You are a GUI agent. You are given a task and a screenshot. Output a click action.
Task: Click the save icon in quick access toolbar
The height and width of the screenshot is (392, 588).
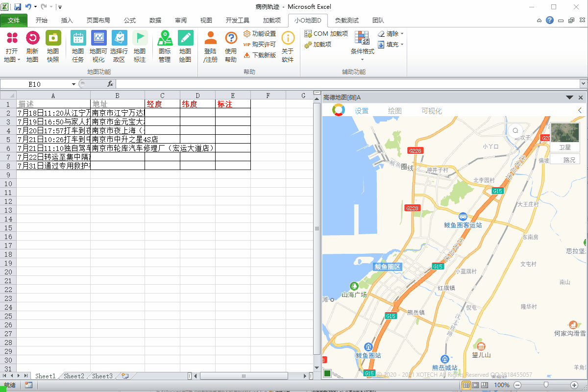tap(18, 7)
